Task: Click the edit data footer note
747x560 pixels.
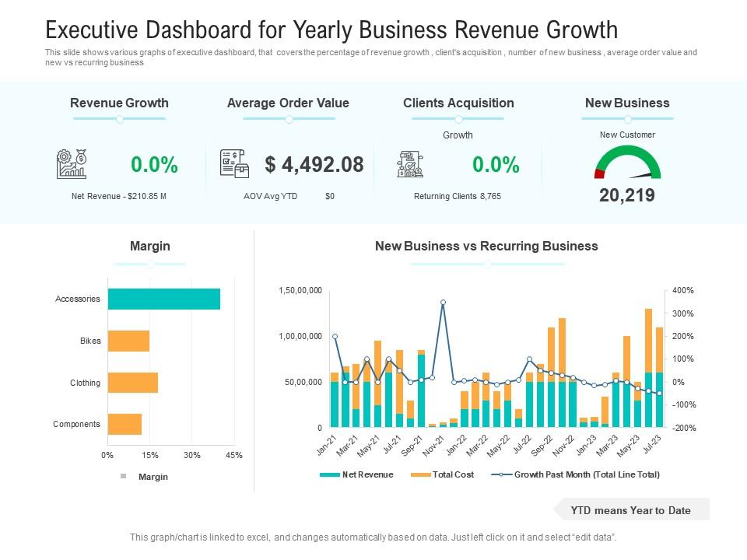Action: tap(373, 537)
